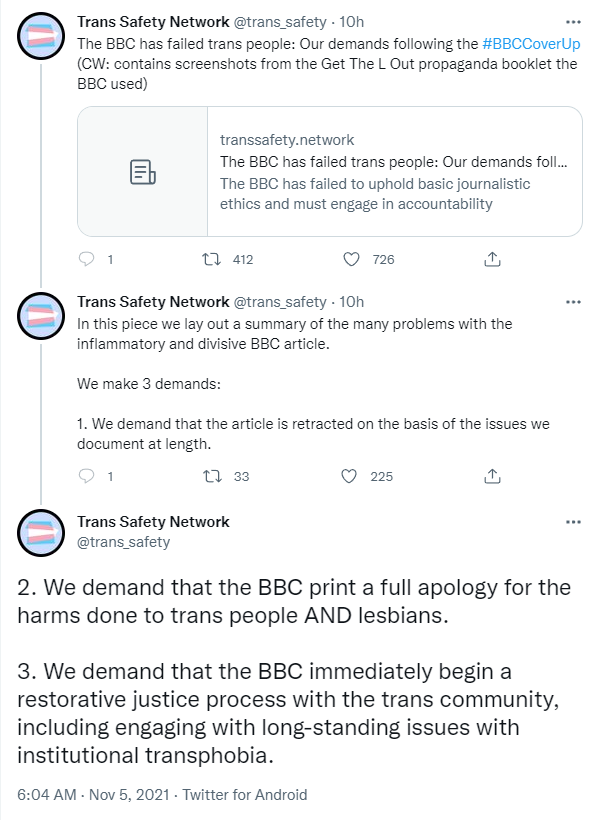Open the more options menu on first tweet
The width and height of the screenshot is (596, 820).
click(x=574, y=22)
